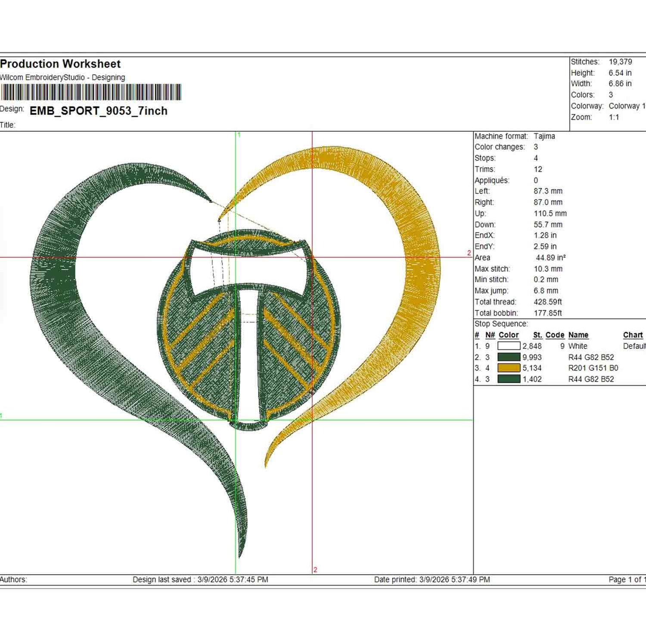Viewport: 646px width, 644px height.
Task: Click the "Chart" column header
Action: click(x=633, y=335)
